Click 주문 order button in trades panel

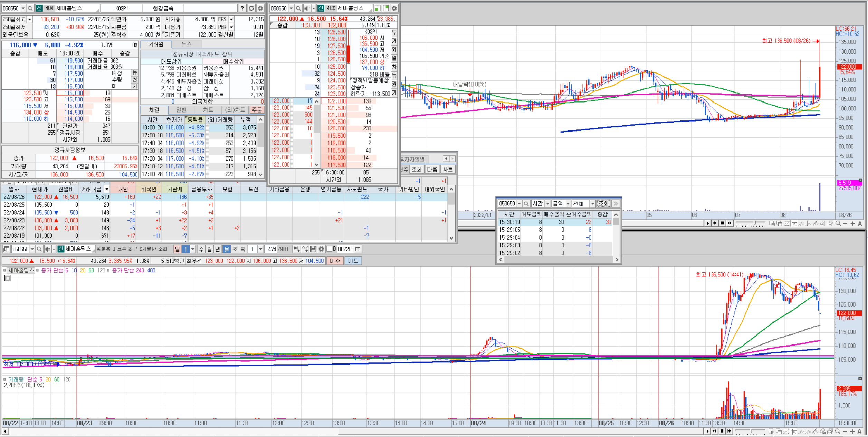pos(257,110)
